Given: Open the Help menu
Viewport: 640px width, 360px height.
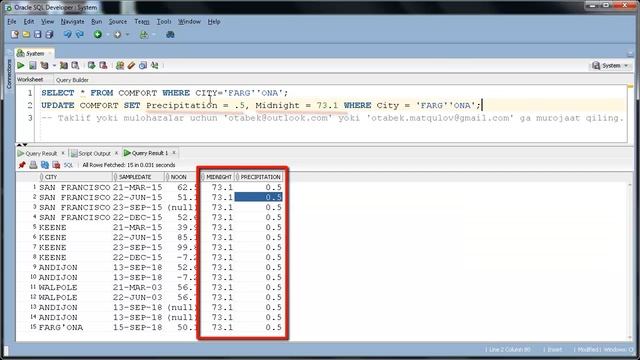Looking at the screenshot, I should [x=214, y=22].
